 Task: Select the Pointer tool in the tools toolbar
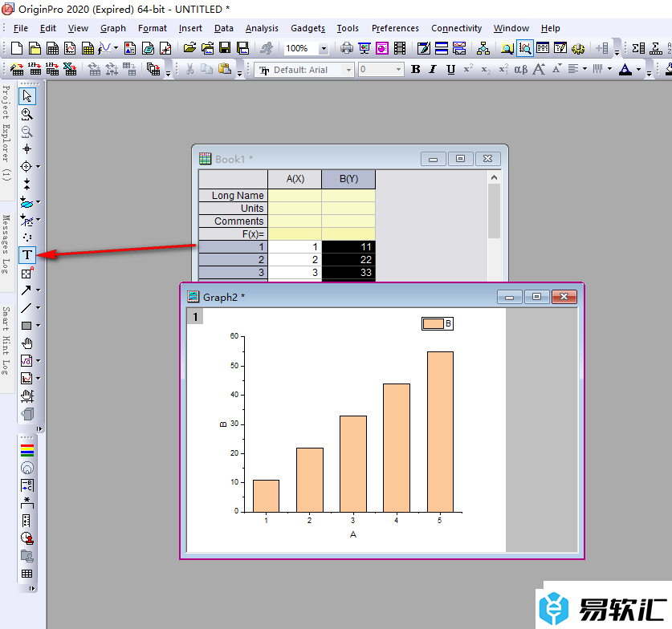click(x=27, y=96)
